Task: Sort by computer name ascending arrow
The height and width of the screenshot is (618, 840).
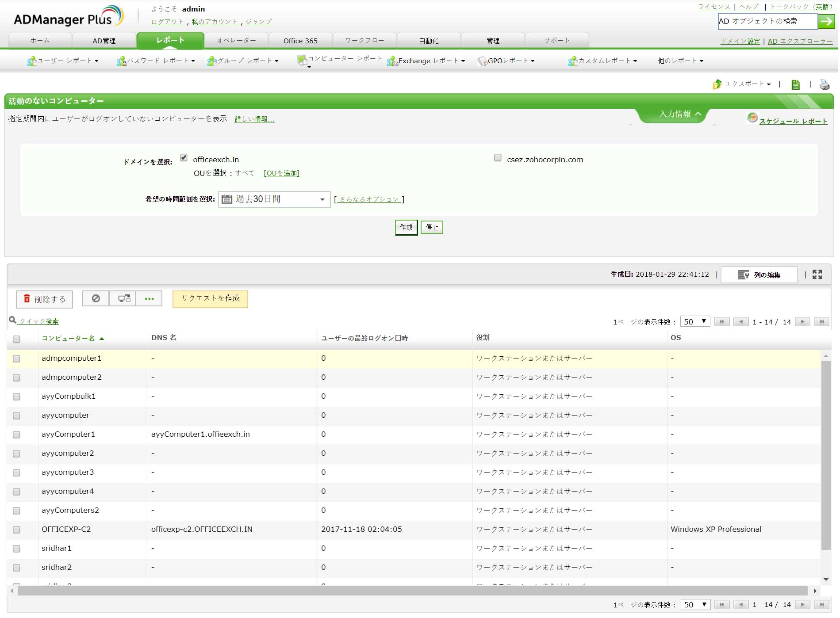Action: coord(102,340)
